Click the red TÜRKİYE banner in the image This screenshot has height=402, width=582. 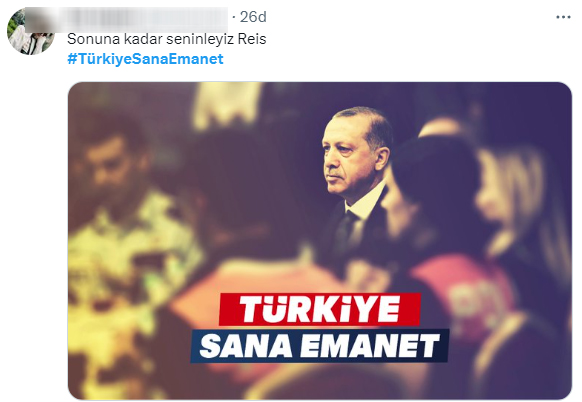click(320, 309)
